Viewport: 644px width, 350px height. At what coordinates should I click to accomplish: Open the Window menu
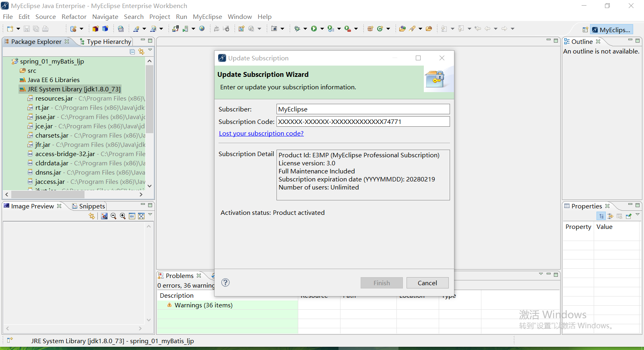(239, 16)
